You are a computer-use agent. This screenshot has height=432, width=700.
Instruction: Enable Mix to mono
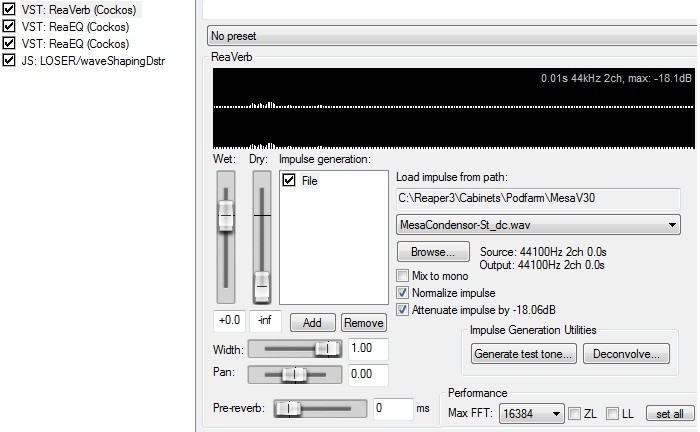(402, 276)
